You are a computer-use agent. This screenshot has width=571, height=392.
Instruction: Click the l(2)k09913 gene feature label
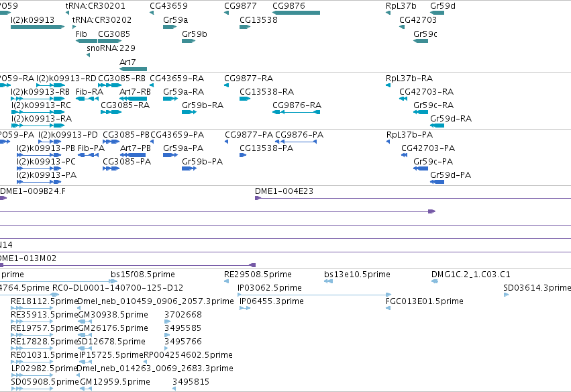coord(32,20)
